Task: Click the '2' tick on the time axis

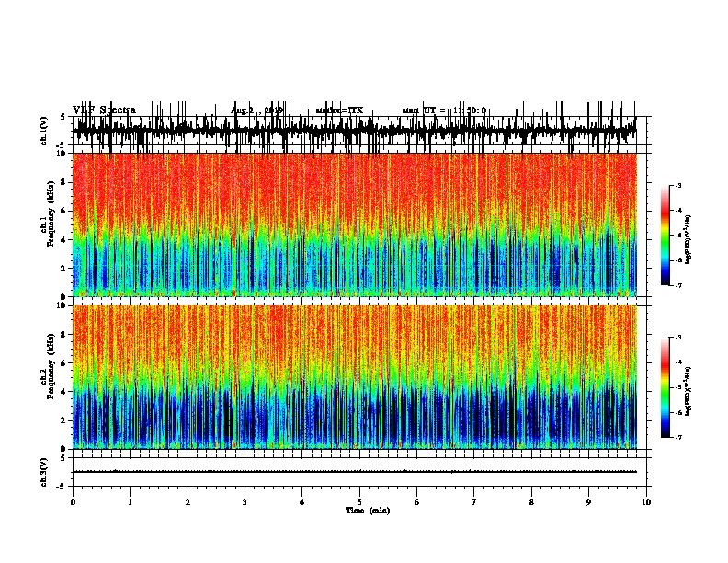Action: point(188,502)
